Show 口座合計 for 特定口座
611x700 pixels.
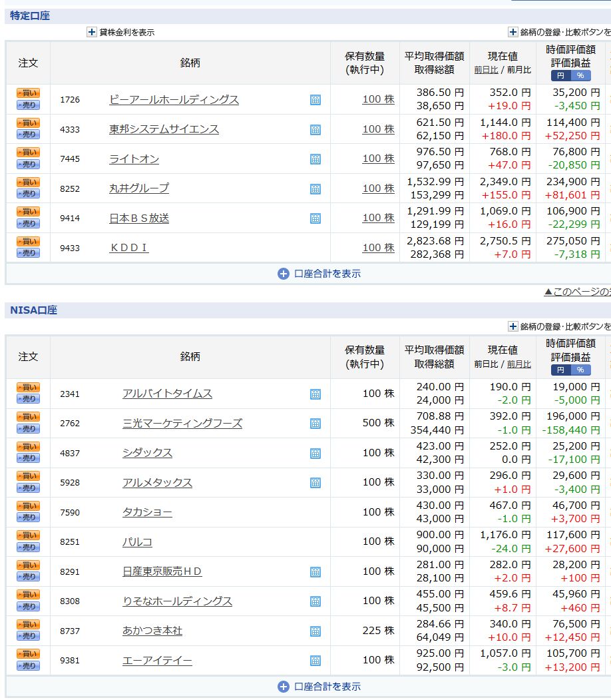pyautogui.click(x=319, y=274)
